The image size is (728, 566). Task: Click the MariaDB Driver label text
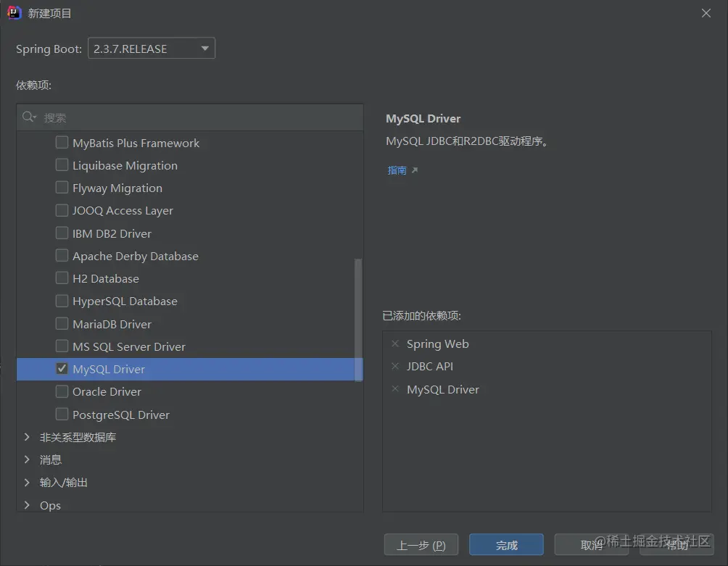click(112, 324)
